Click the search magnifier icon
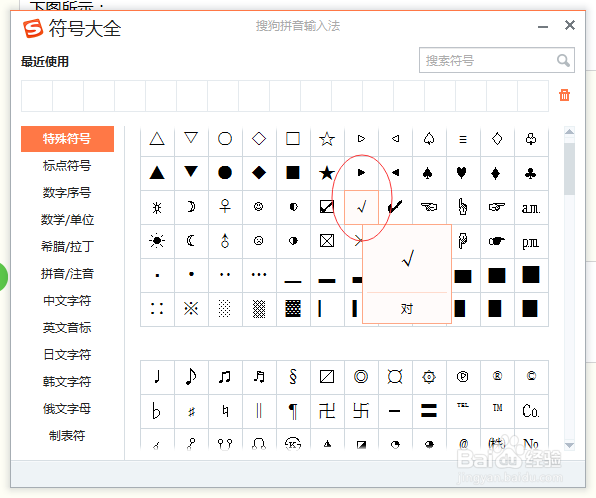This screenshot has height=498, width=596. pos(563,60)
